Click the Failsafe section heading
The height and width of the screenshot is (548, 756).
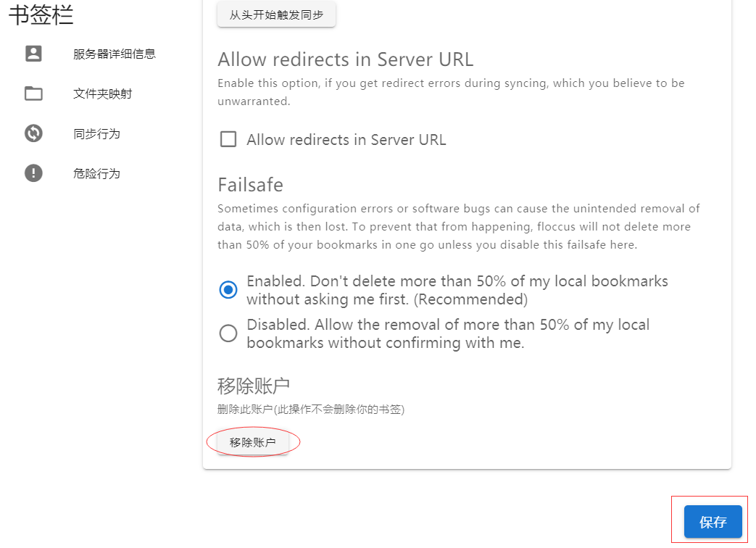coord(250,185)
